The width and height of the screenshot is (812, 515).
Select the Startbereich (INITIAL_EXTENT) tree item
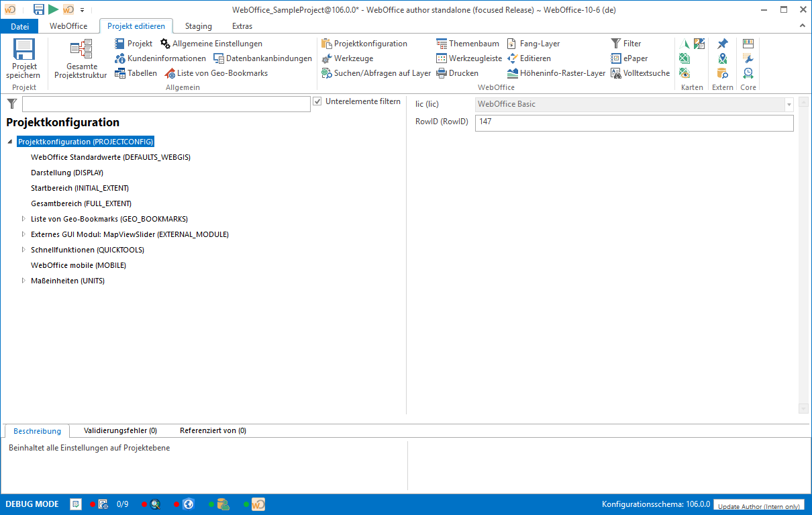pyautogui.click(x=80, y=188)
